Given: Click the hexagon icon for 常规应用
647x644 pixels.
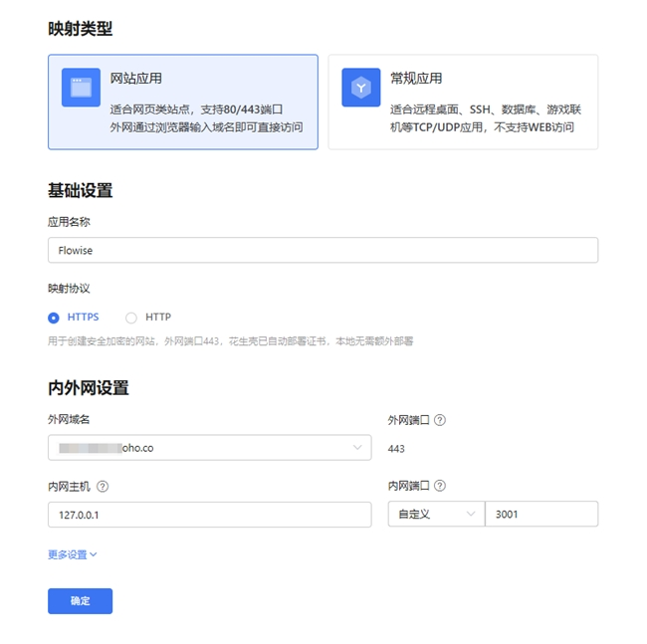Looking at the screenshot, I should [361, 88].
